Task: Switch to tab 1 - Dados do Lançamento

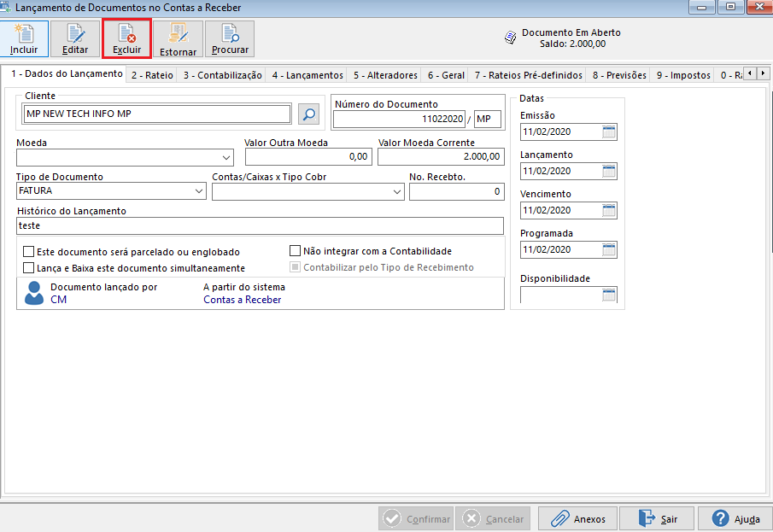Action: pyautogui.click(x=67, y=73)
